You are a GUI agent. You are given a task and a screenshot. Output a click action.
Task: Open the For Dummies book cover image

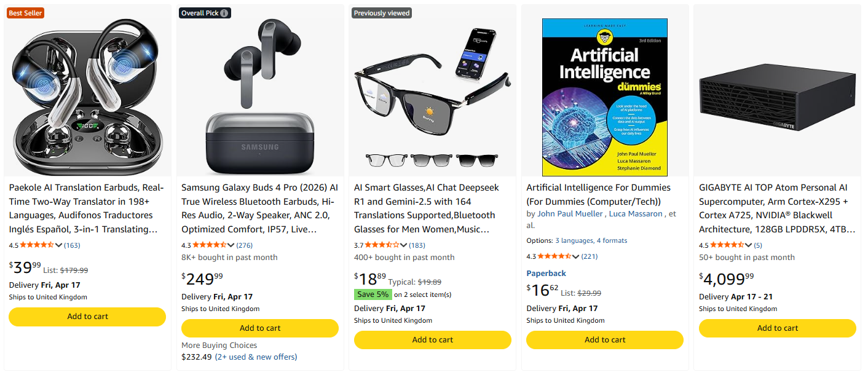tap(605, 97)
